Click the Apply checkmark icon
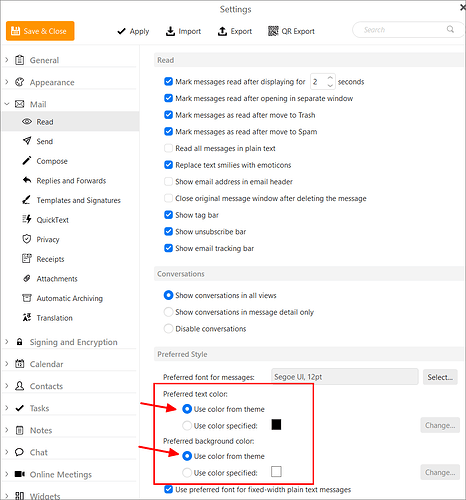The height and width of the screenshot is (500, 466). 121,31
